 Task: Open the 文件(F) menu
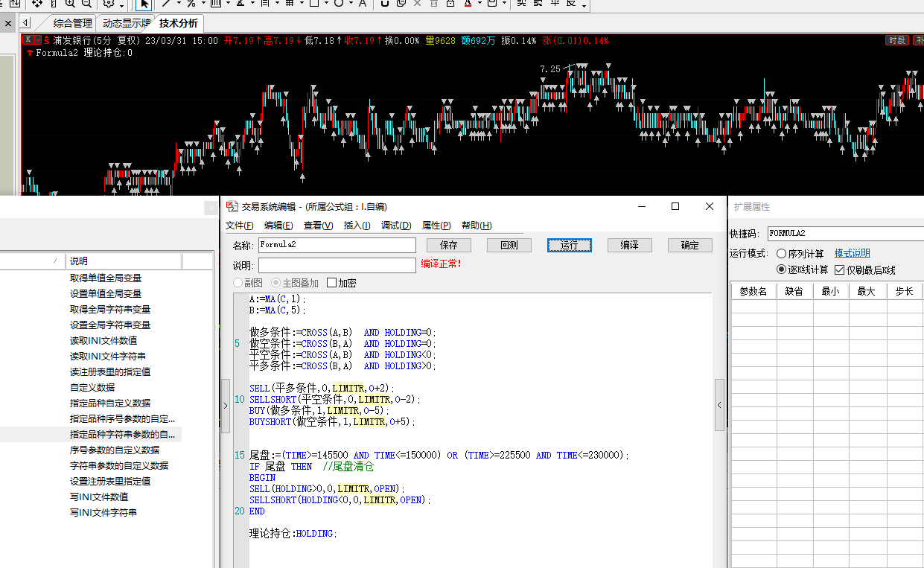pyautogui.click(x=240, y=226)
